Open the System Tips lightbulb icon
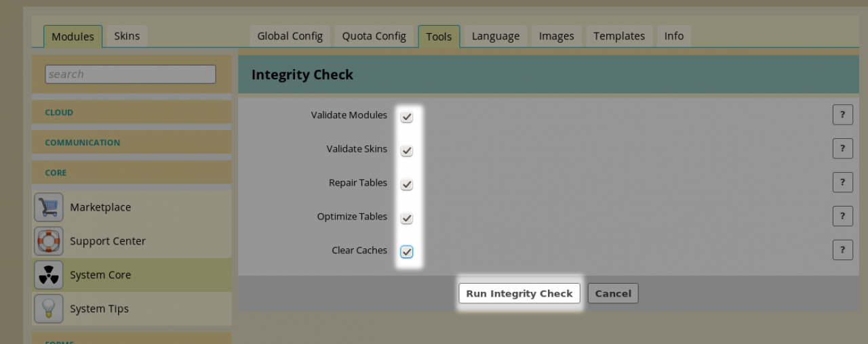This screenshot has height=344, width=868. 48,309
